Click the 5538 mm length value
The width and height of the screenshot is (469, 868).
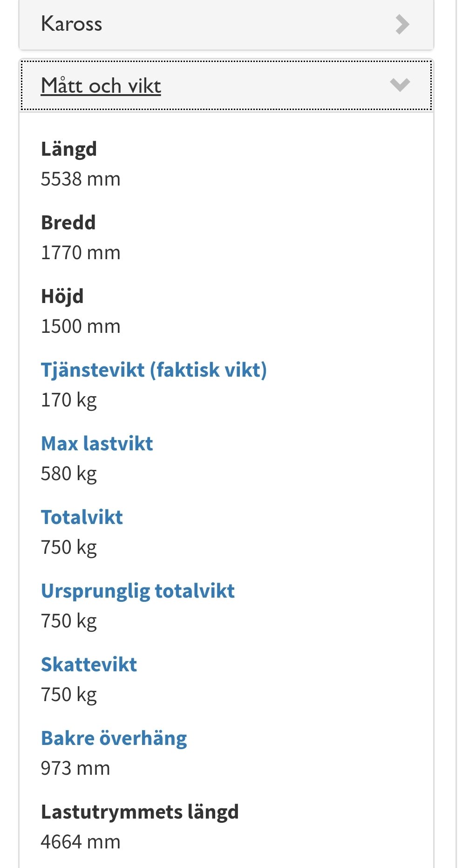click(x=81, y=179)
